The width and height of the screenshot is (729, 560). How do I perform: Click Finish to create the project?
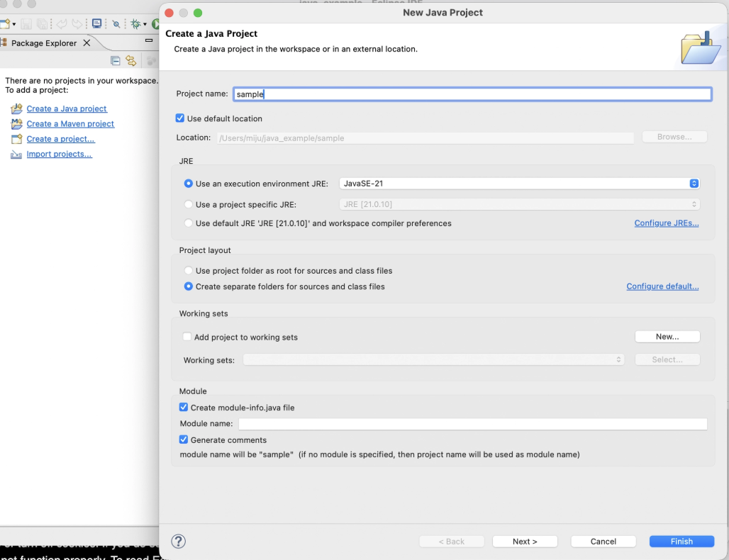[681, 542]
